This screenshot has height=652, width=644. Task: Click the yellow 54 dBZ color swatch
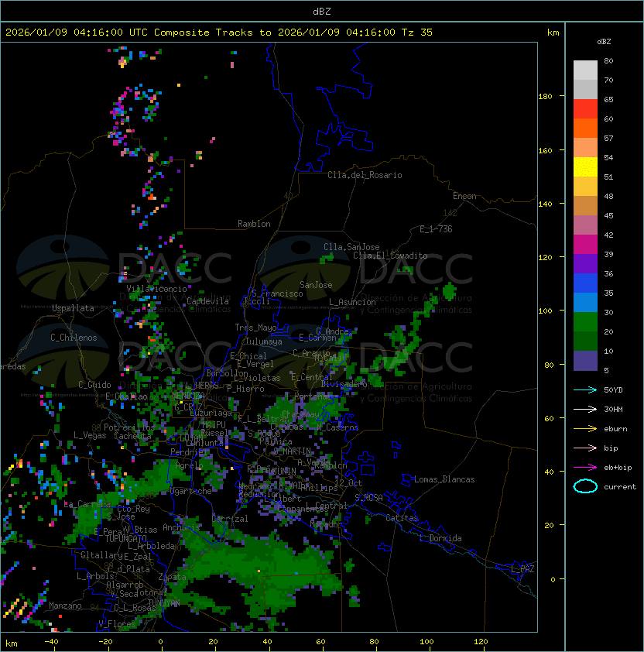(585, 167)
